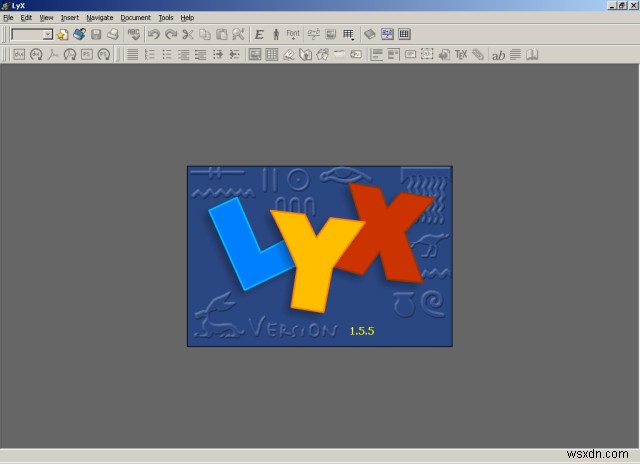The width and height of the screenshot is (640, 464).
Task: Insert a footnote
Action: tap(376, 55)
